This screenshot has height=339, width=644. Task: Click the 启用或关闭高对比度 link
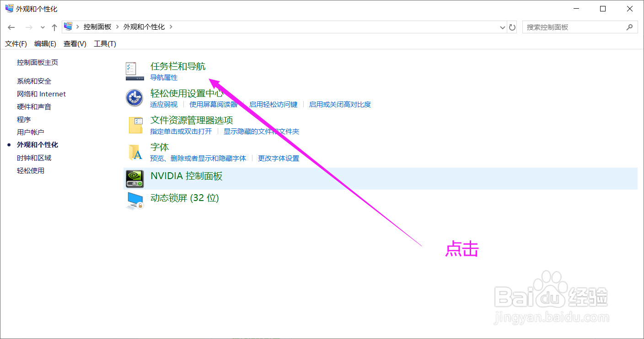click(340, 105)
